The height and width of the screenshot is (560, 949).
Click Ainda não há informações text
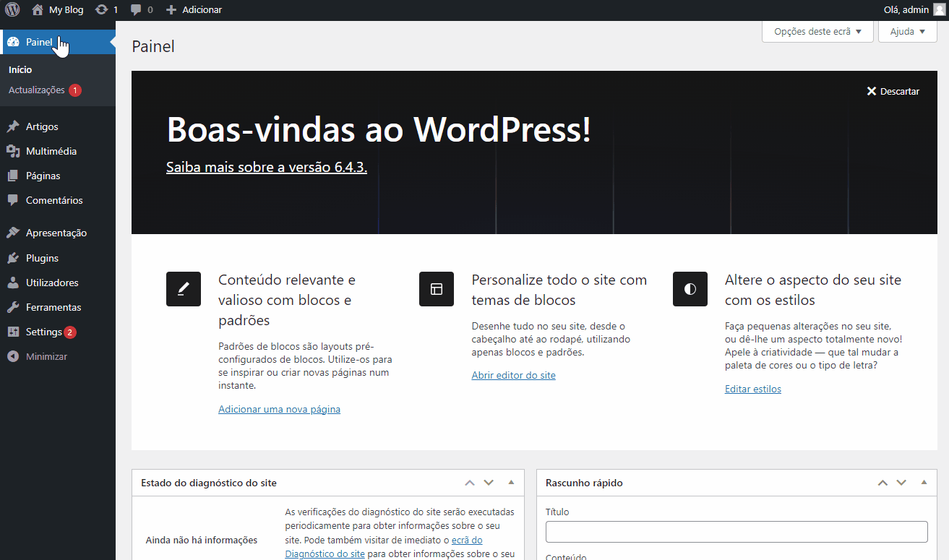(202, 540)
